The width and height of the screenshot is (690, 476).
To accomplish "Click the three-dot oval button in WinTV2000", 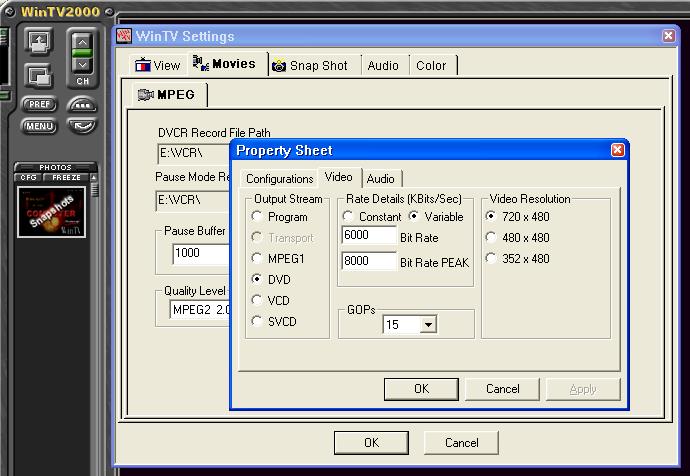I will pyautogui.click(x=82, y=105).
